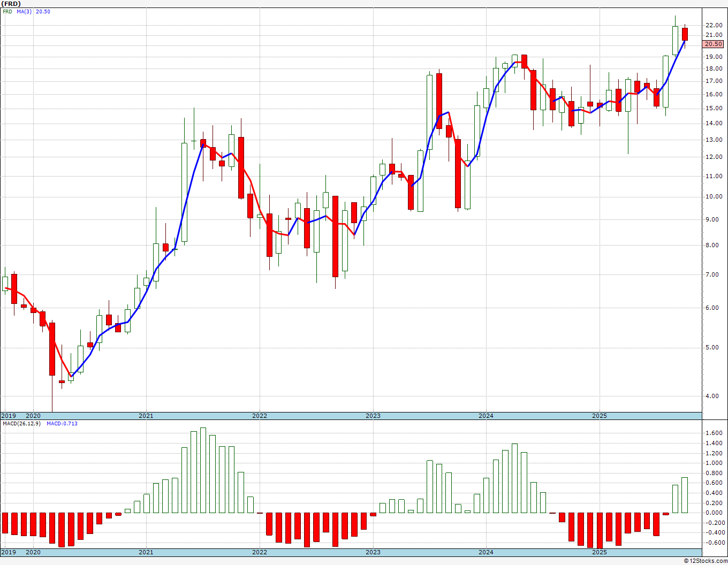Click the 0.200 MACD axis label
The image size is (728, 565).
[x=714, y=503]
